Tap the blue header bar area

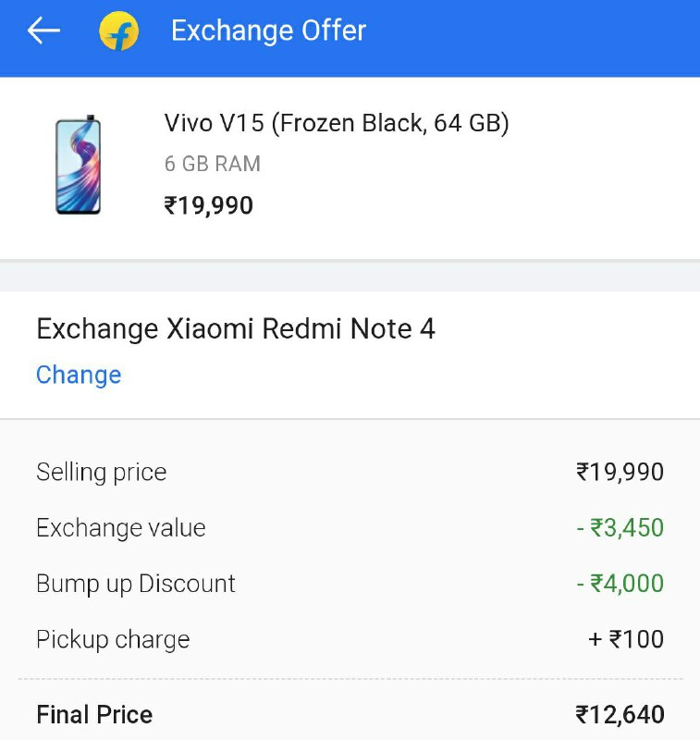(350, 38)
